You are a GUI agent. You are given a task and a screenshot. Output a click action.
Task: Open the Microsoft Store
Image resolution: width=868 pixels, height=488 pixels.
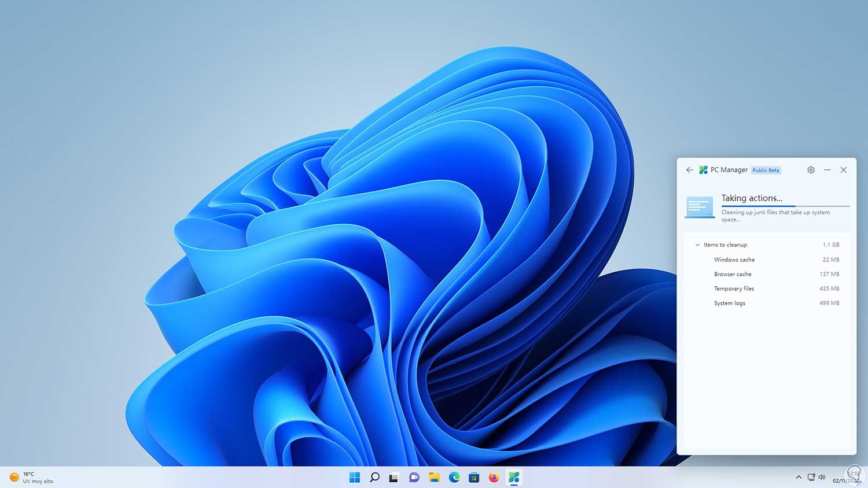[473, 477]
